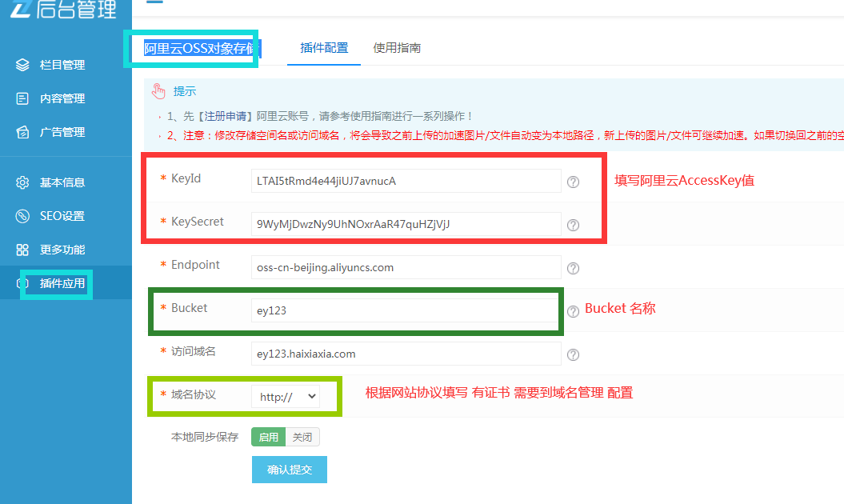Image resolution: width=844 pixels, height=504 pixels.
Task: Switch to the 插件配置 tab
Action: point(324,48)
